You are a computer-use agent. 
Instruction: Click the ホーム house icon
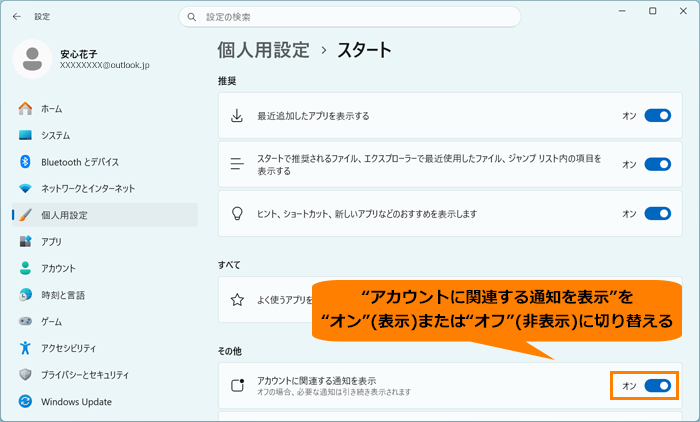tap(25, 109)
